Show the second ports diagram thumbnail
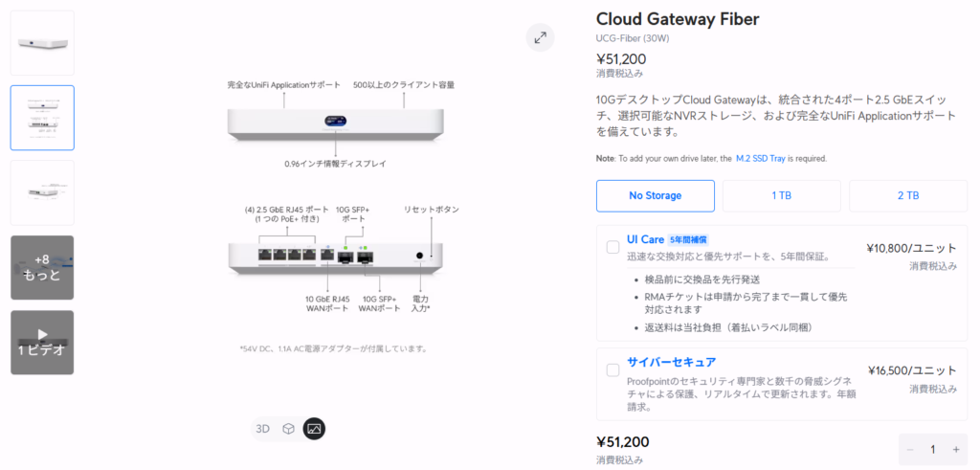980x470 pixels. pyautogui.click(x=42, y=118)
